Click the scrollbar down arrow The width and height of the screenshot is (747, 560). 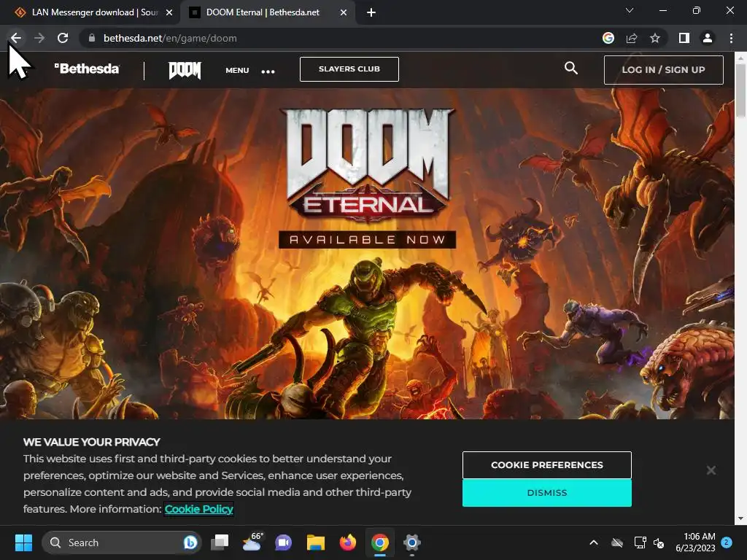pos(741,519)
